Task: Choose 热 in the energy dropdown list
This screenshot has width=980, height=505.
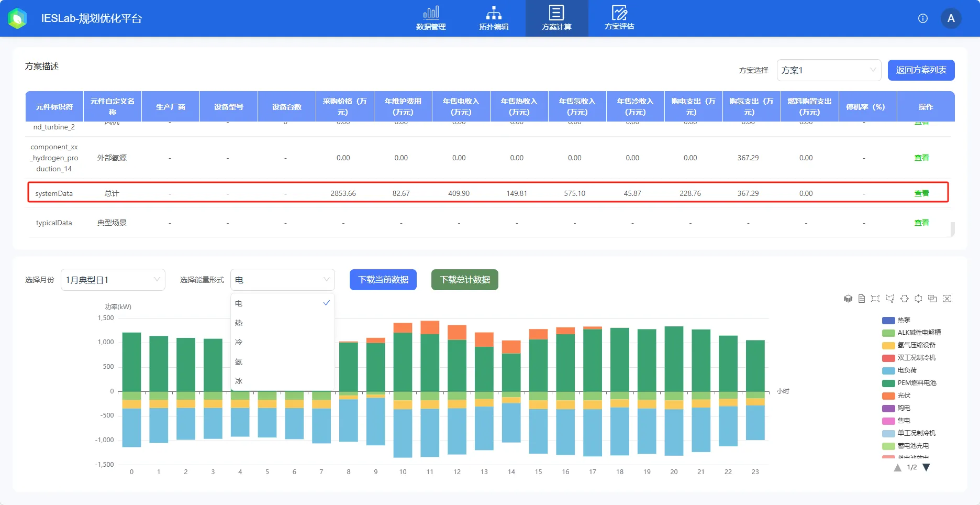Action: pos(283,323)
